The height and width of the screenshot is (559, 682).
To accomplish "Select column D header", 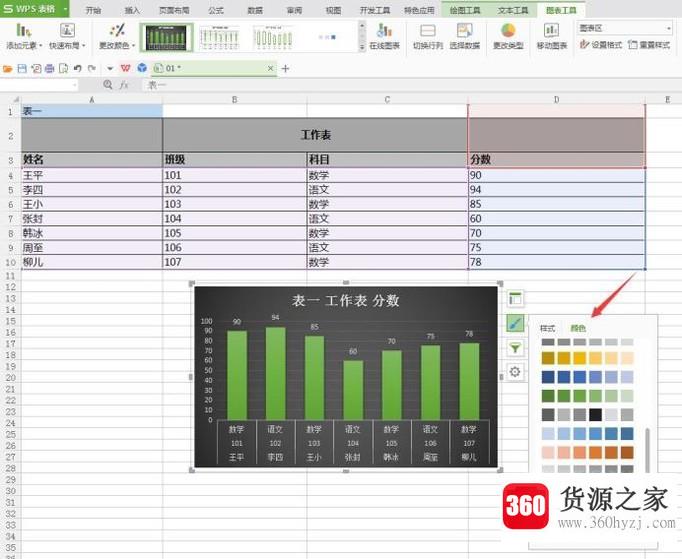I will click(556, 100).
